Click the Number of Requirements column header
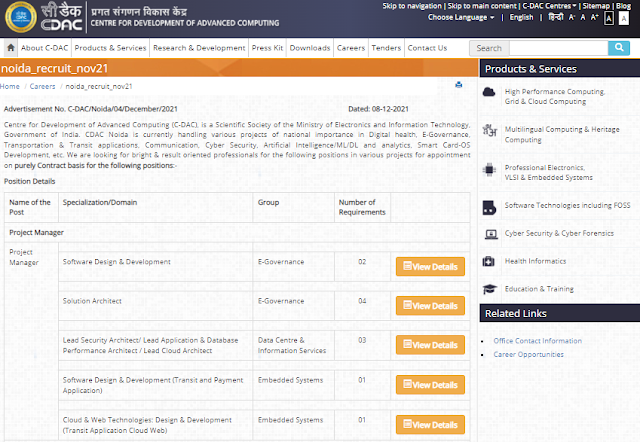This screenshot has width=640, height=442. [362, 207]
